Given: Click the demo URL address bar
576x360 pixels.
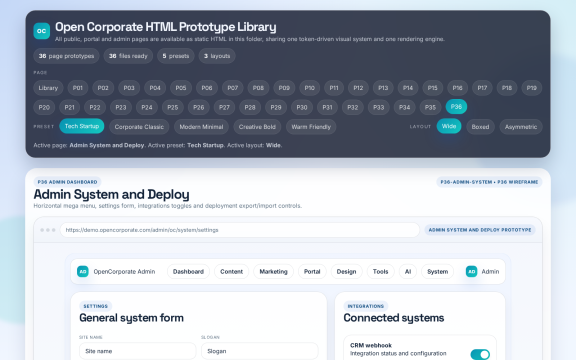Looking at the screenshot, I should click(240, 230).
